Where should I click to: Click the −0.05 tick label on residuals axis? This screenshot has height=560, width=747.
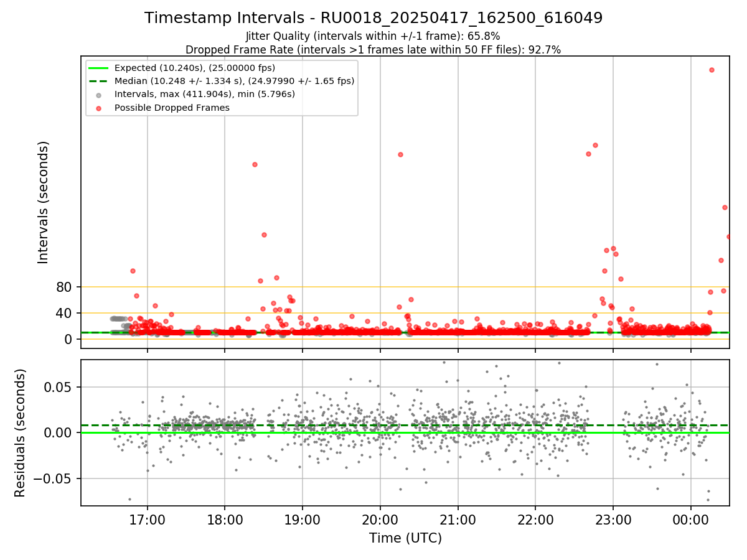pyautogui.click(x=54, y=478)
